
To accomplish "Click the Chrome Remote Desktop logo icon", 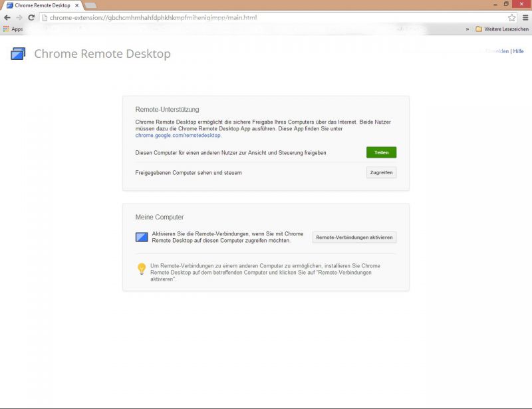I will 18,54.
